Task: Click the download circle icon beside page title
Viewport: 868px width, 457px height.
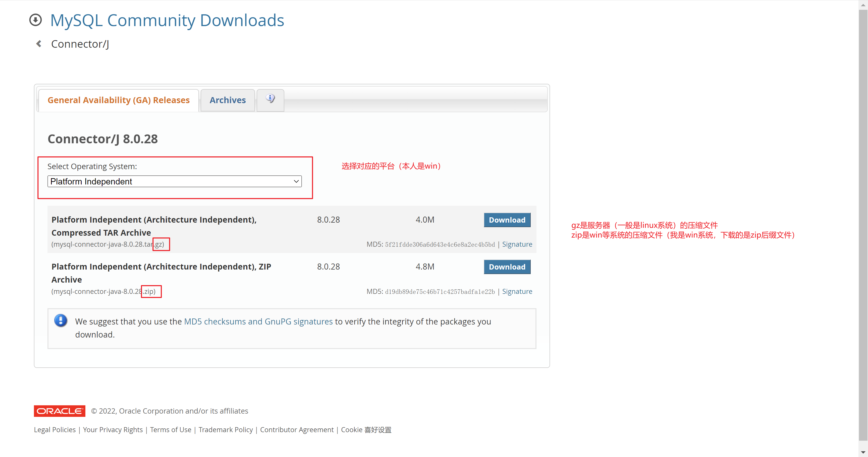Action: (35, 20)
